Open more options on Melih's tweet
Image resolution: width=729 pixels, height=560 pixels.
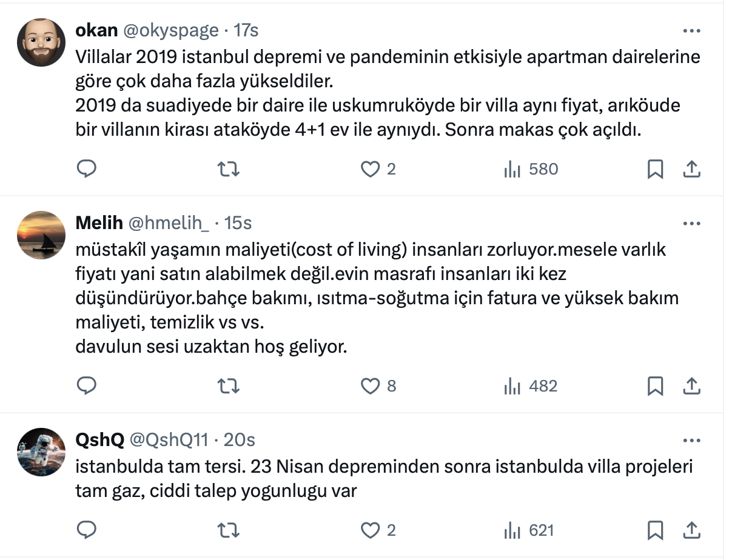(x=692, y=223)
